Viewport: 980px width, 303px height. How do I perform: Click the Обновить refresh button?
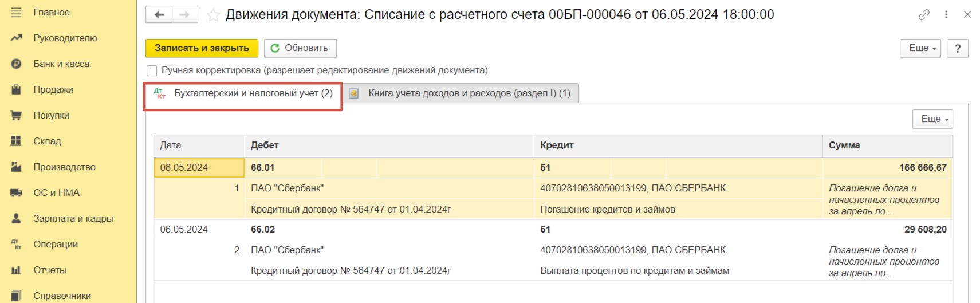300,48
